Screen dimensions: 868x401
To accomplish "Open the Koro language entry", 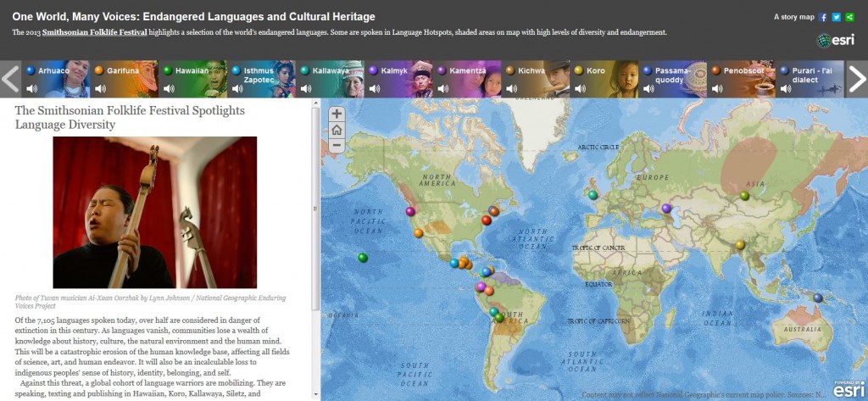I will tap(604, 79).
